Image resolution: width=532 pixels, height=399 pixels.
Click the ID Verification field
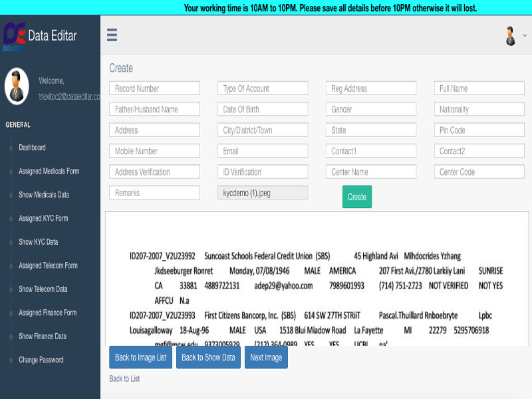tap(263, 172)
